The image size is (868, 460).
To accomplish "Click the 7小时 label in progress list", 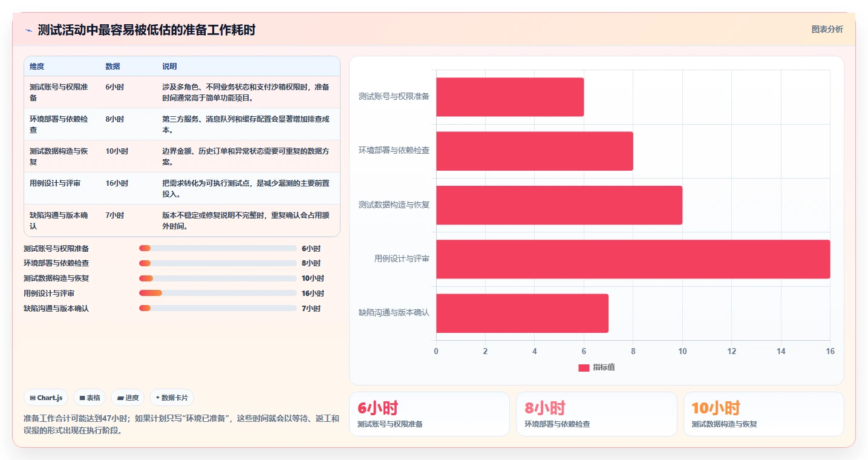I will (311, 309).
